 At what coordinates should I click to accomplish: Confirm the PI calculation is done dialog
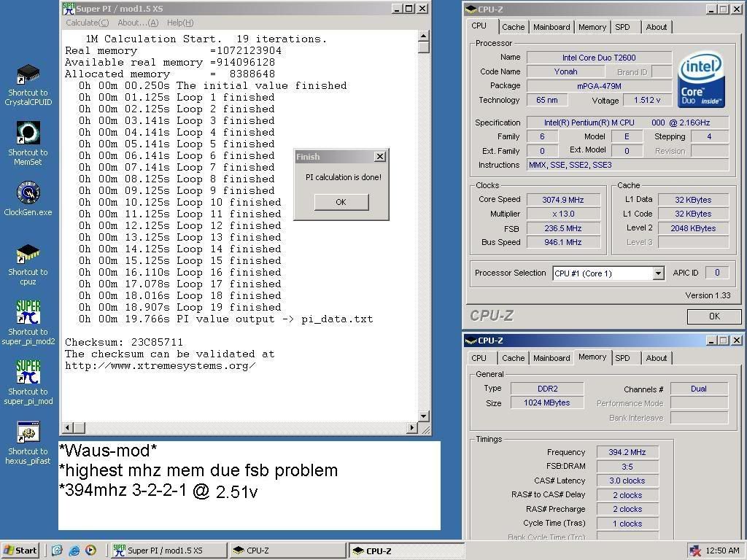click(341, 202)
